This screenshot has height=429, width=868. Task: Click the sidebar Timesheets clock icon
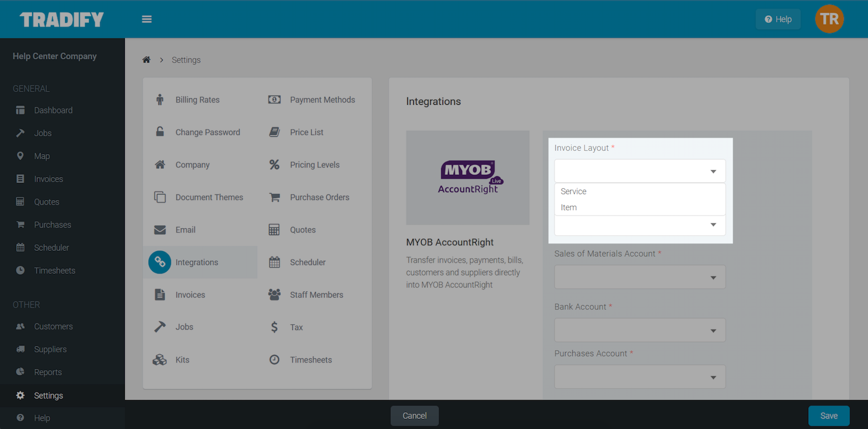[20, 271]
